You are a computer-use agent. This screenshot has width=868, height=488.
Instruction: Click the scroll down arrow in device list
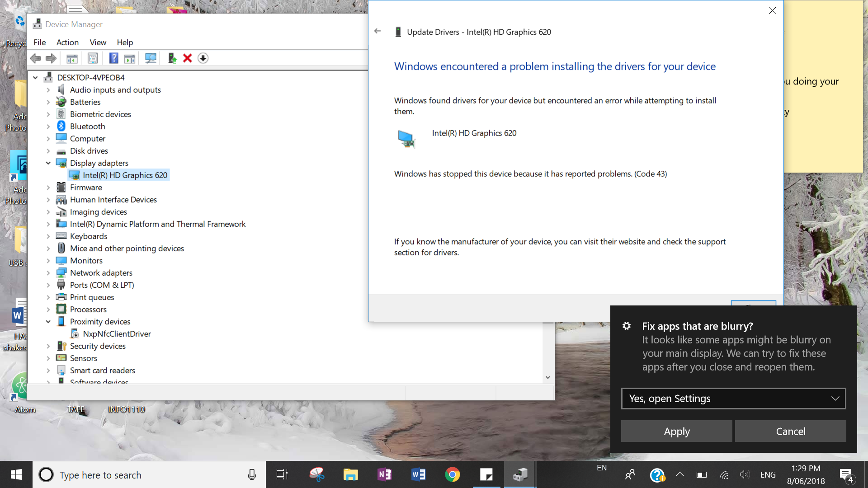547,377
